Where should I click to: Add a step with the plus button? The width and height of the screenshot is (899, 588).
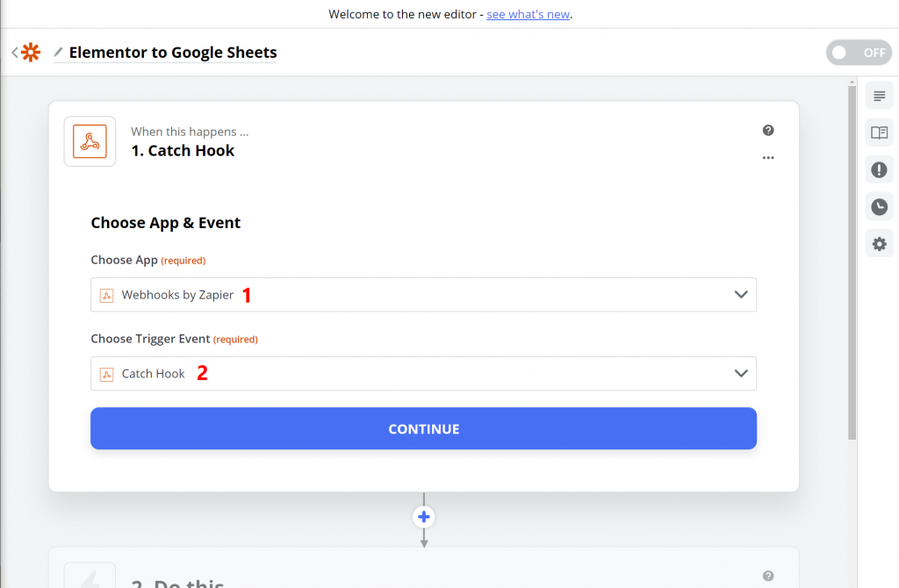click(424, 517)
